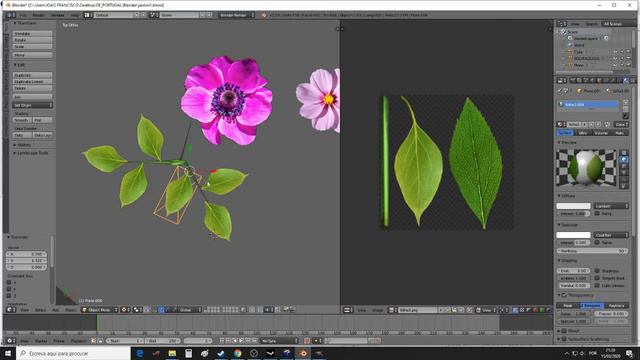
Task: Toggle visibility eye for the Cube object
Action: [615, 52]
